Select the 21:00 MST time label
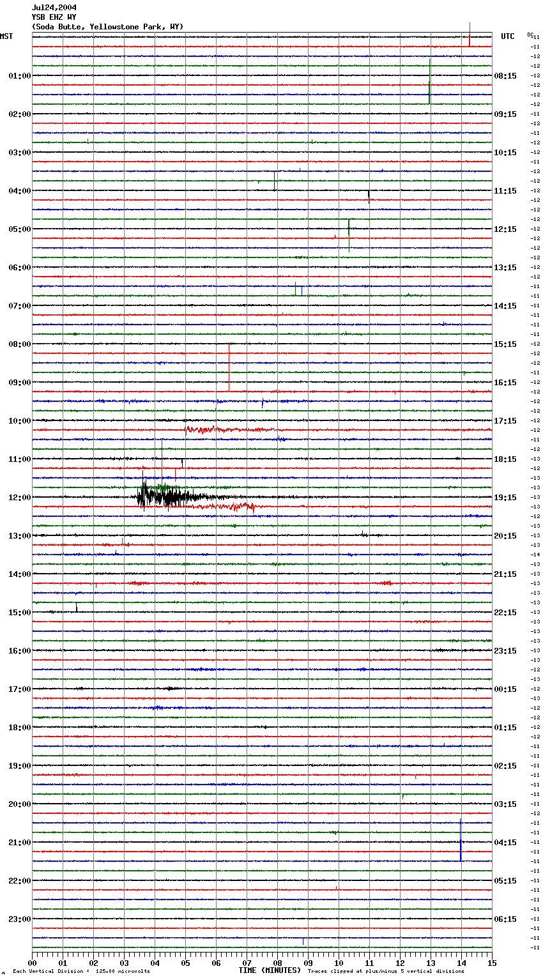This screenshot has width=543, height=980. pos(20,843)
